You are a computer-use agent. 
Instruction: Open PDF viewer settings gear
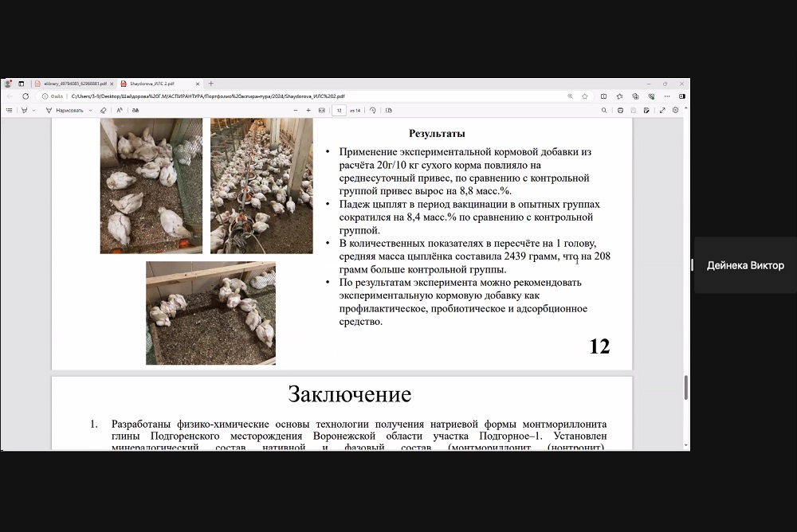click(x=675, y=110)
